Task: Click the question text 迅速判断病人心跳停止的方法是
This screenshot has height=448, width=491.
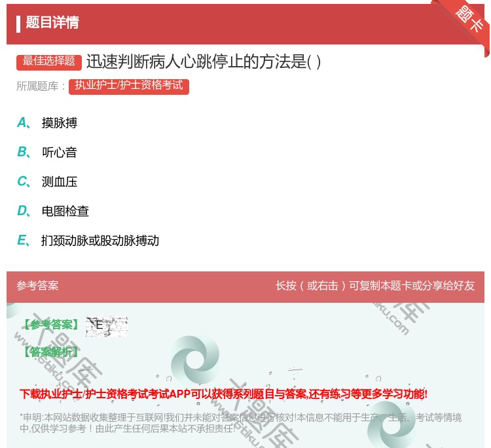Action: click(204, 61)
